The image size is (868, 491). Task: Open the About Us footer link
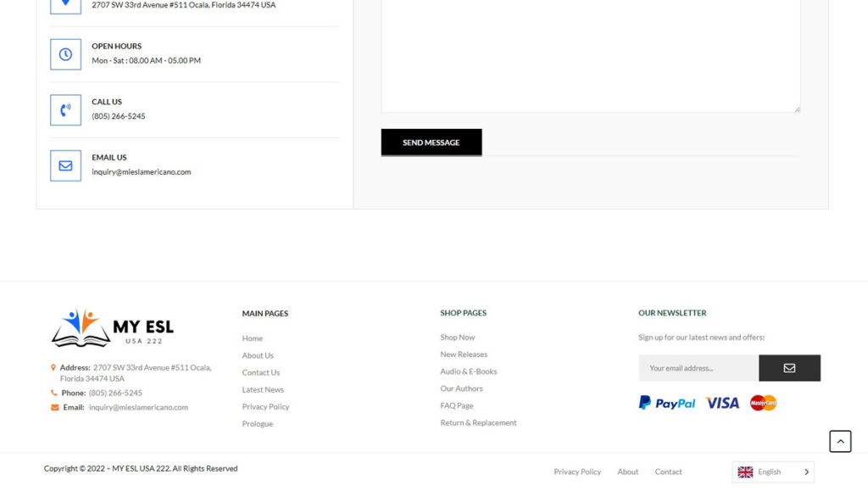pyautogui.click(x=258, y=355)
